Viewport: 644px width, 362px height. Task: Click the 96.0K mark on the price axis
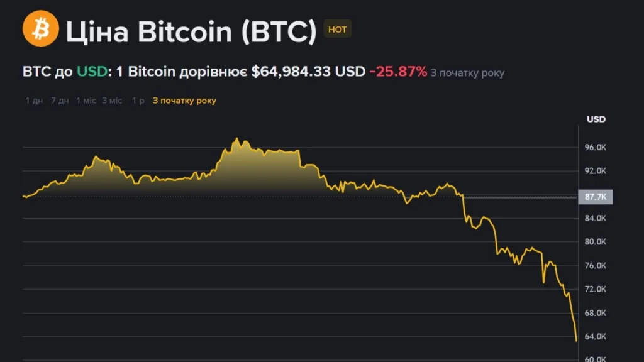[595, 147]
